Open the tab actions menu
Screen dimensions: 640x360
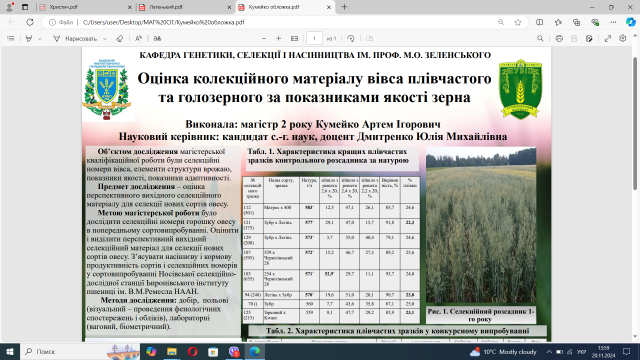25,7
